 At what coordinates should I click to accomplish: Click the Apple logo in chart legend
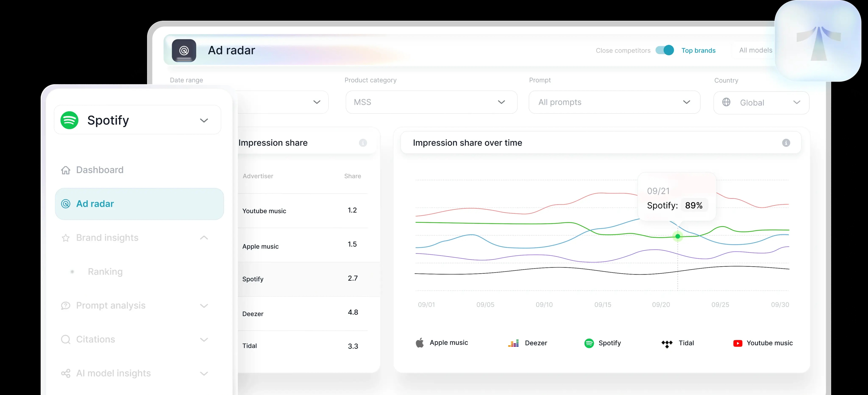(x=420, y=343)
